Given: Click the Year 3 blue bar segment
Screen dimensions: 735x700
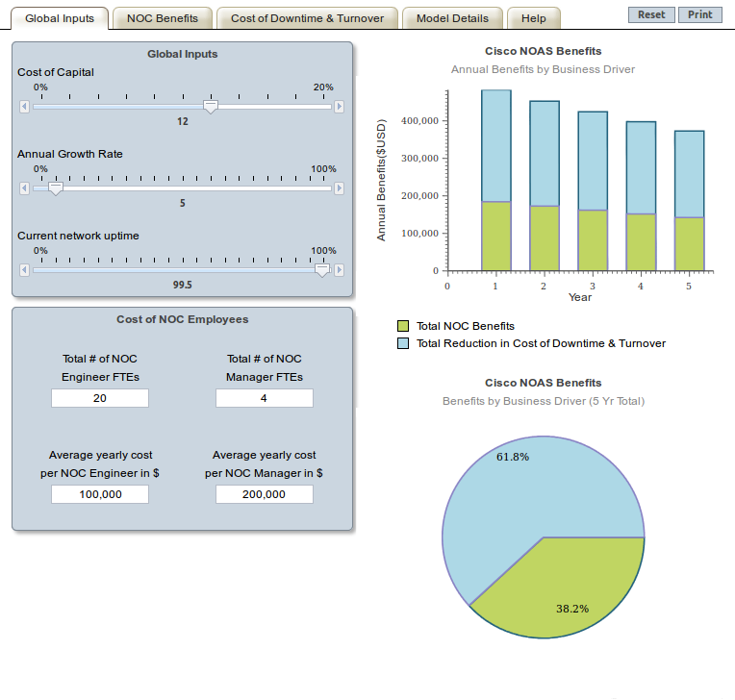Looking at the screenshot, I should 593,161.
